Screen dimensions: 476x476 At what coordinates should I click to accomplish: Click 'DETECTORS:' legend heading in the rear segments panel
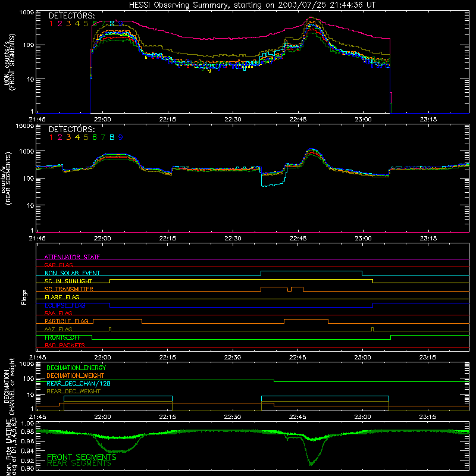72,129
